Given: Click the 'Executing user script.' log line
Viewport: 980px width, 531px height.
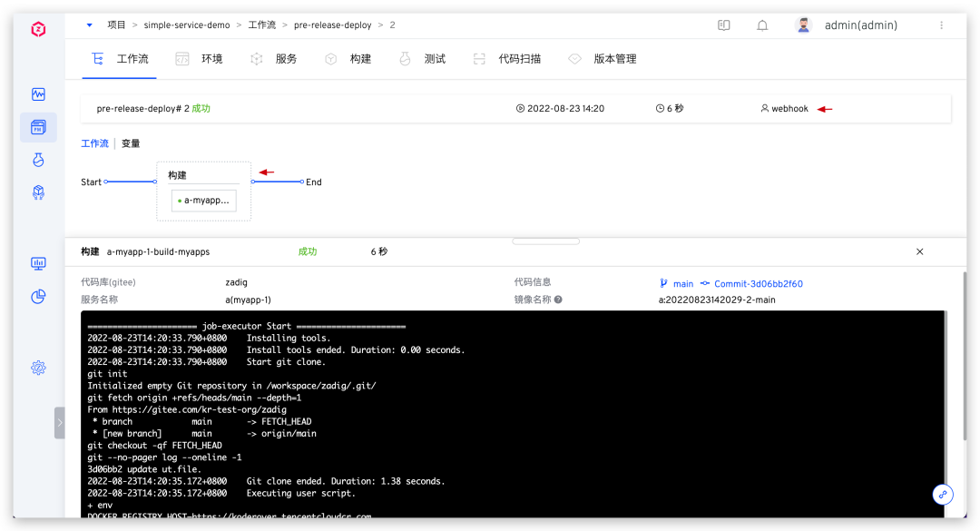Looking at the screenshot, I should coord(221,493).
